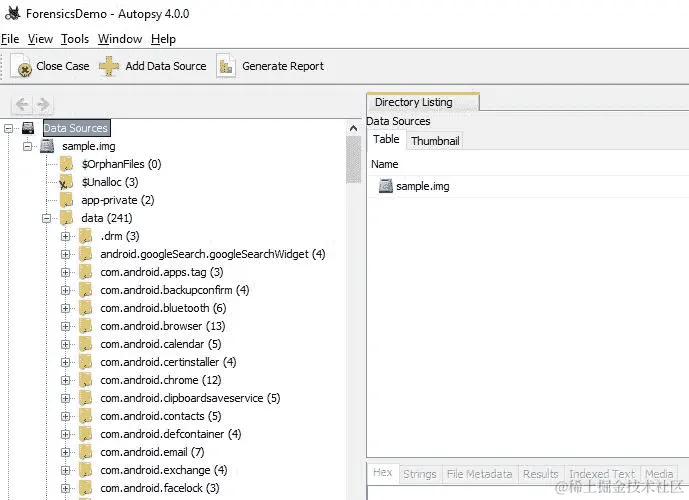
Task: Select $OrphanFiles (0) tree label
Action: pyautogui.click(x=121, y=164)
